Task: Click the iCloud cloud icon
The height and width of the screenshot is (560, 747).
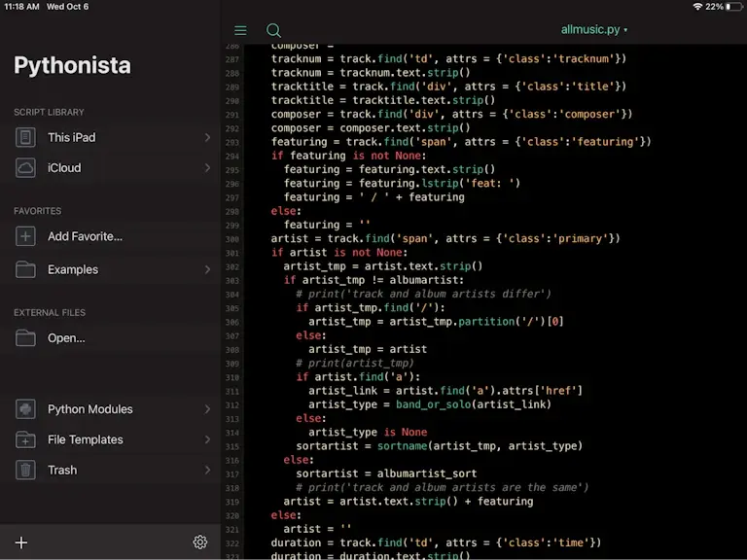Action: (25, 168)
